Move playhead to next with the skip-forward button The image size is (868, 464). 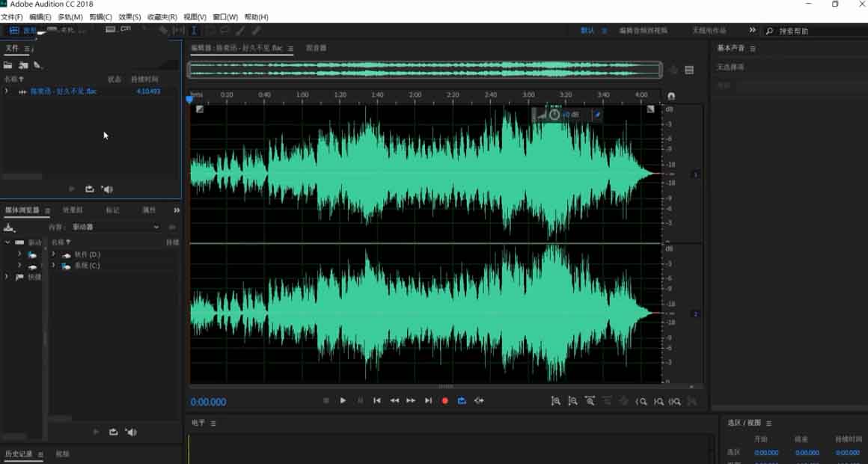pyautogui.click(x=428, y=401)
